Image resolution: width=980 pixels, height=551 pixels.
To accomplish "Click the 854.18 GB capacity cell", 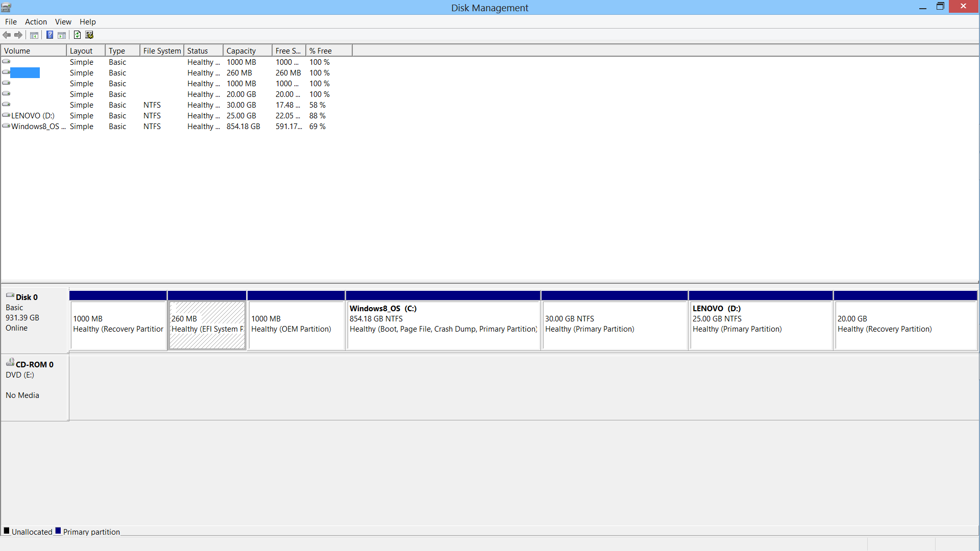I will pos(243,127).
